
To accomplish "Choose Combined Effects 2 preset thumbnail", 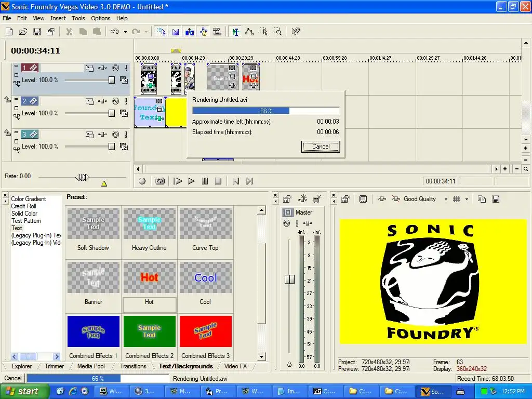I will tap(149, 331).
